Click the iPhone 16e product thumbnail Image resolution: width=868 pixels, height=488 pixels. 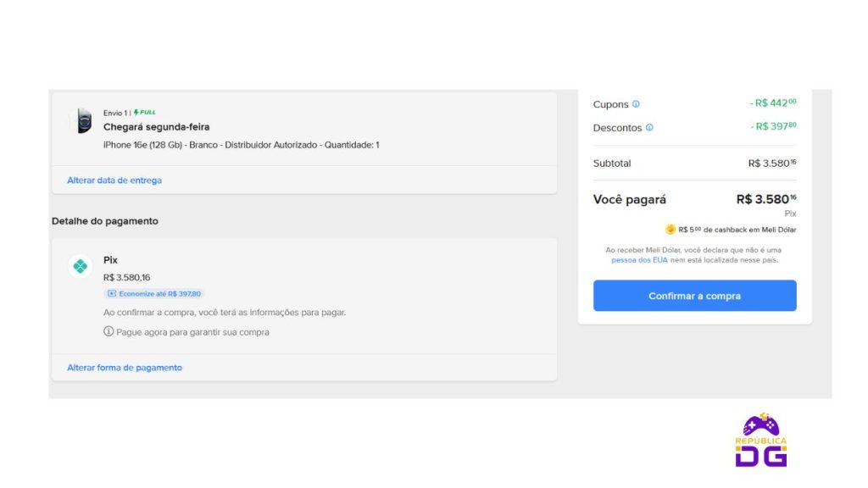point(84,120)
